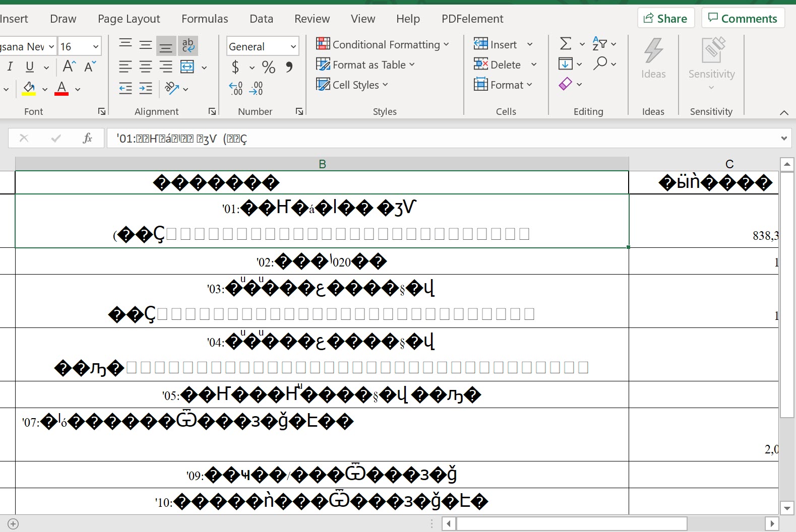Open Ideas pane
Screen dimensions: 796x532
pos(653,58)
